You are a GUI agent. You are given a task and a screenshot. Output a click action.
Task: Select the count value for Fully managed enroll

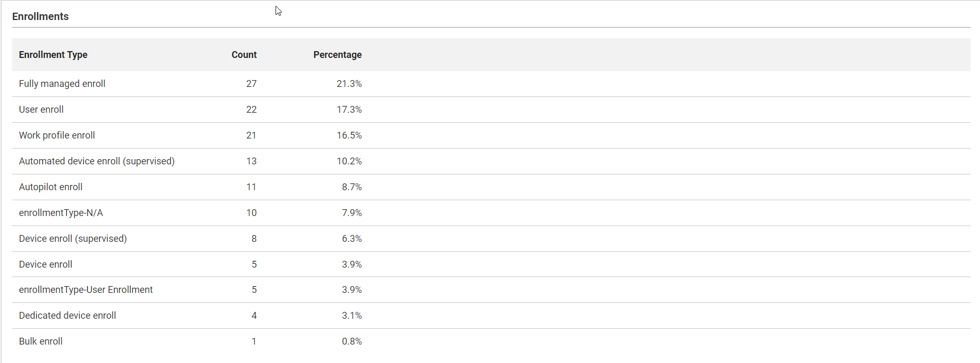point(251,83)
